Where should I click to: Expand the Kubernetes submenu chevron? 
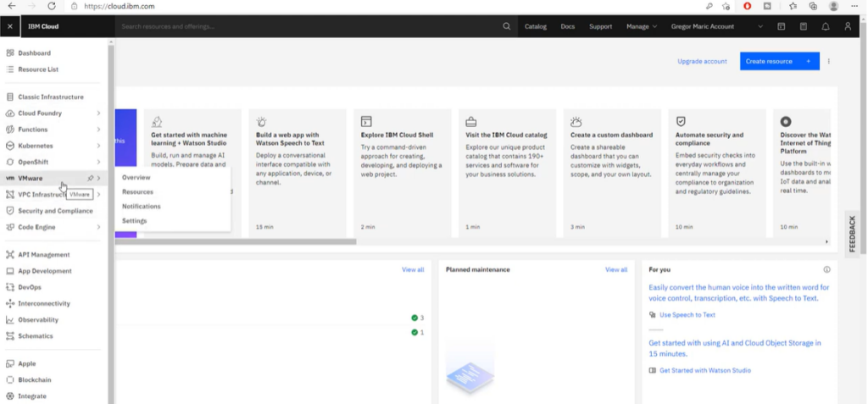click(98, 146)
